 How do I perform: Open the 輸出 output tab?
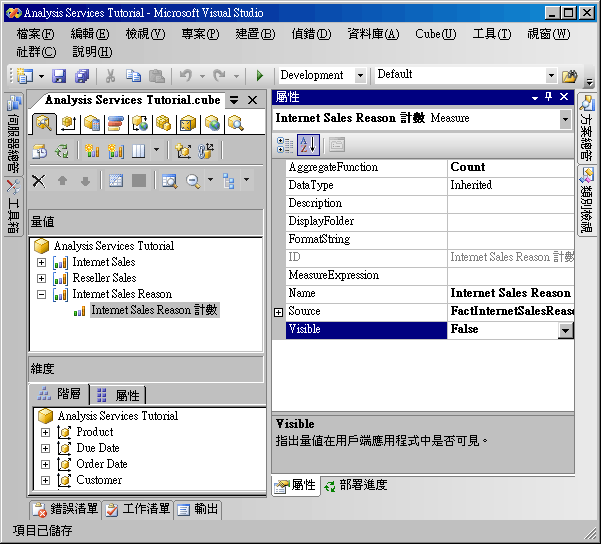tap(198, 509)
